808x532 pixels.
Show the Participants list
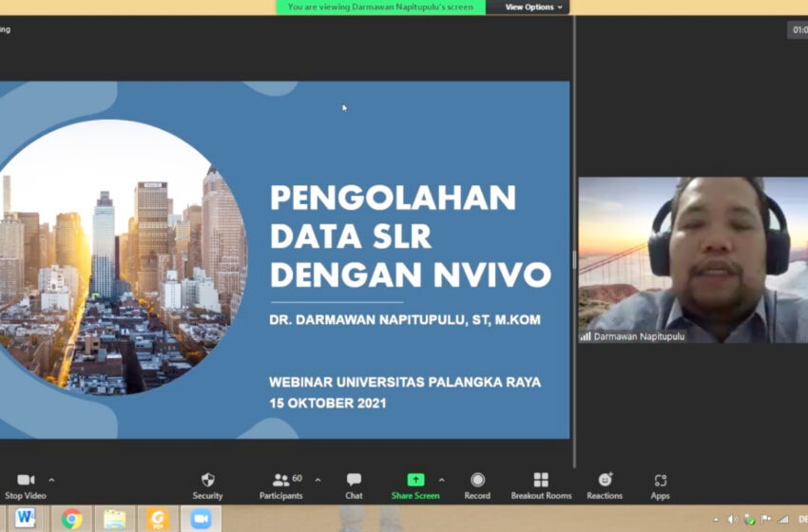pyautogui.click(x=280, y=486)
